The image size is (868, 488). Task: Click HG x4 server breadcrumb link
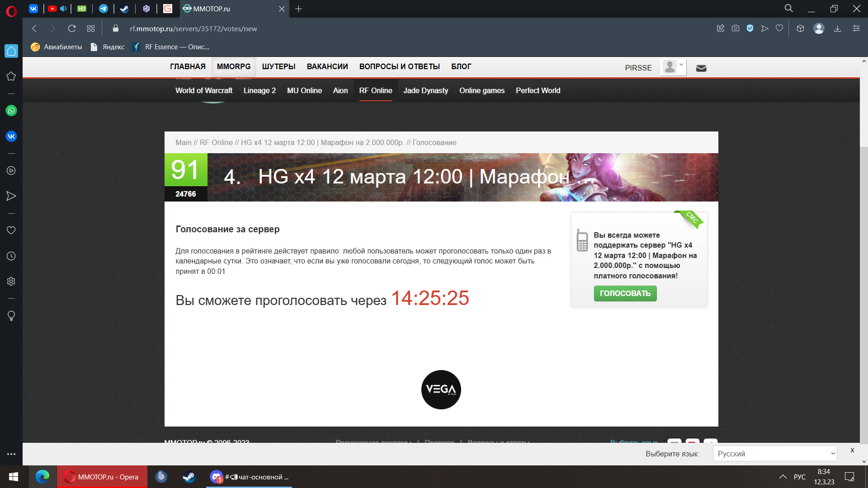322,142
